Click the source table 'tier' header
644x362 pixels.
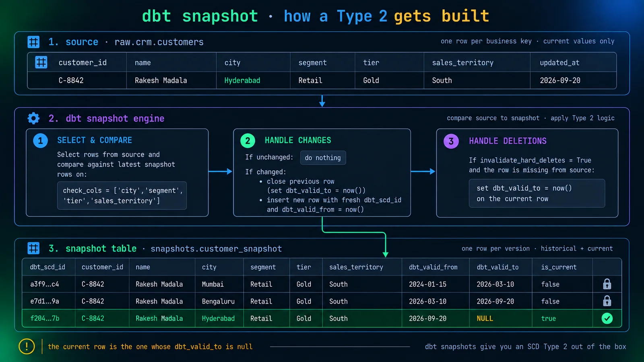(371, 63)
